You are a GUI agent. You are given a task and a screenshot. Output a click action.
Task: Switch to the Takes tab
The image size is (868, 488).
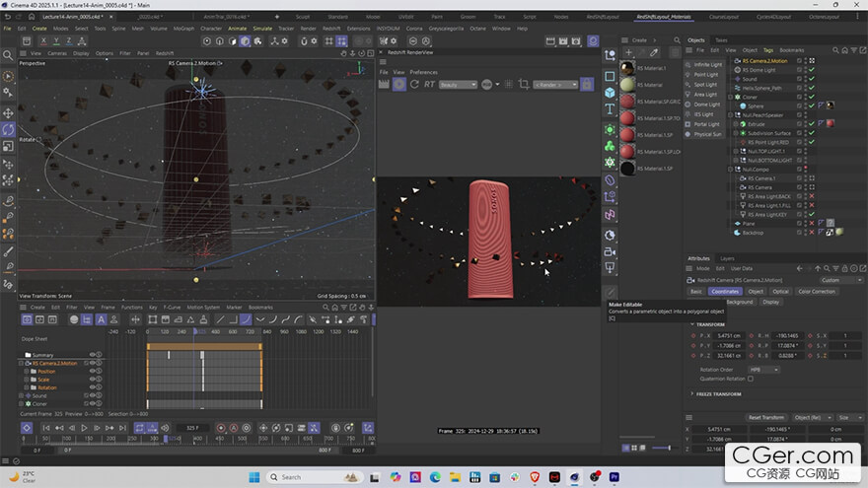(x=721, y=40)
